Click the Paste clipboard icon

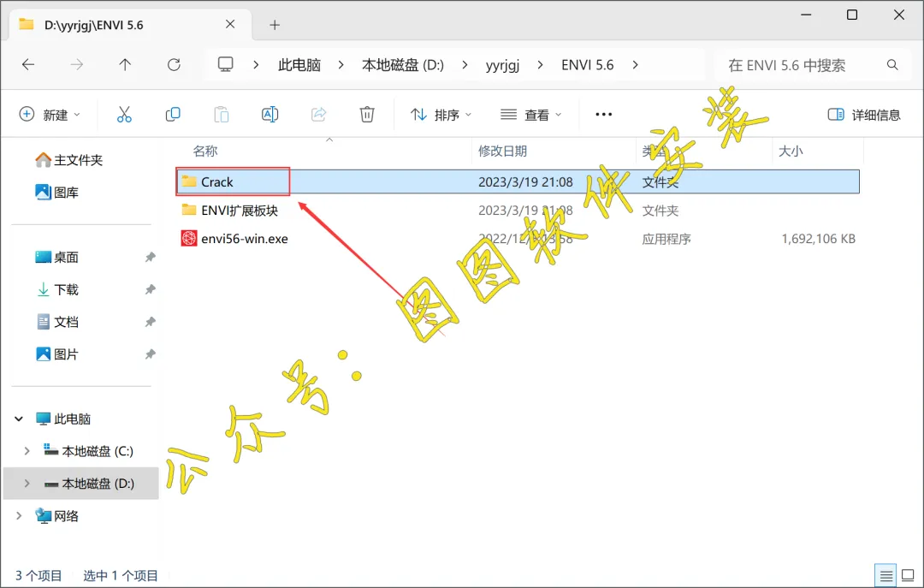(x=222, y=115)
